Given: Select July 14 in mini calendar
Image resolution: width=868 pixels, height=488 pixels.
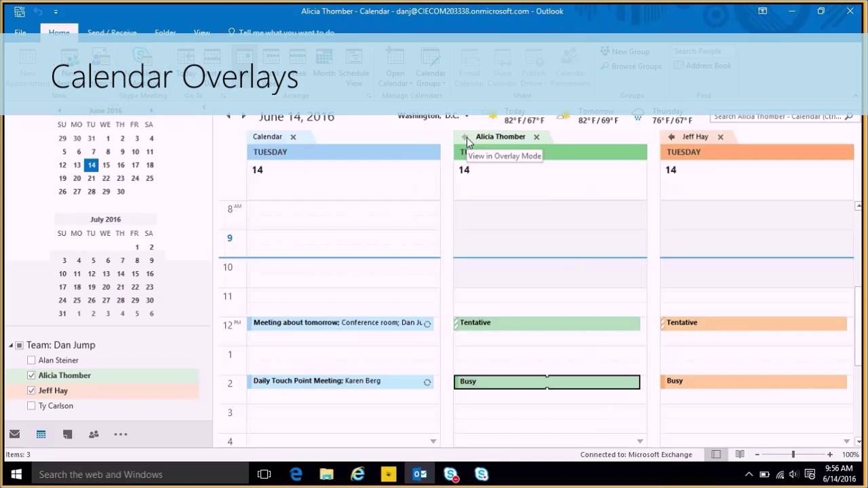Looking at the screenshot, I should click(121, 274).
